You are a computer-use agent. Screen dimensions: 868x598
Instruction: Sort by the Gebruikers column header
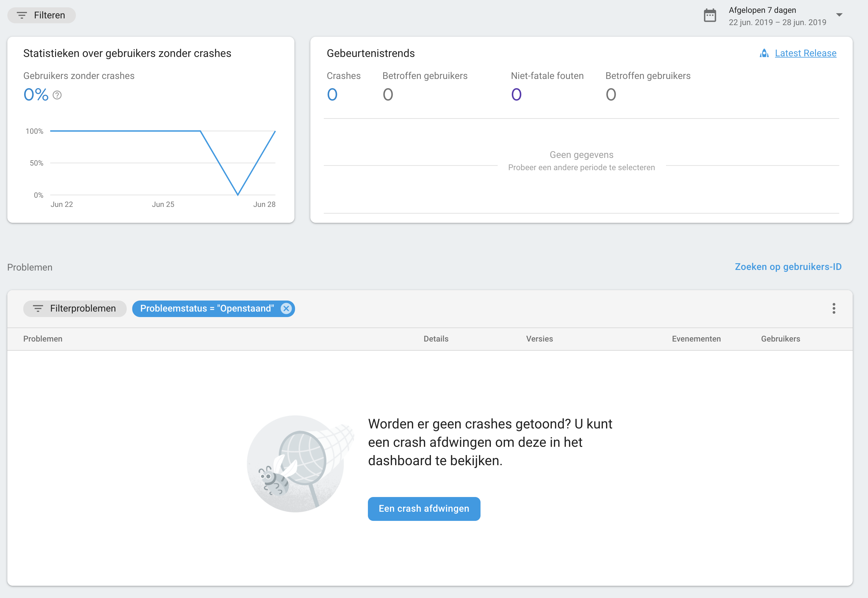(x=780, y=339)
